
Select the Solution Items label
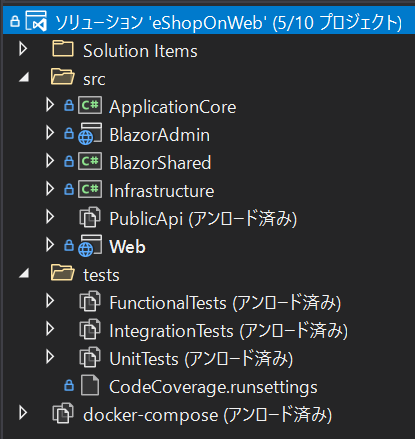pyautogui.click(x=140, y=51)
